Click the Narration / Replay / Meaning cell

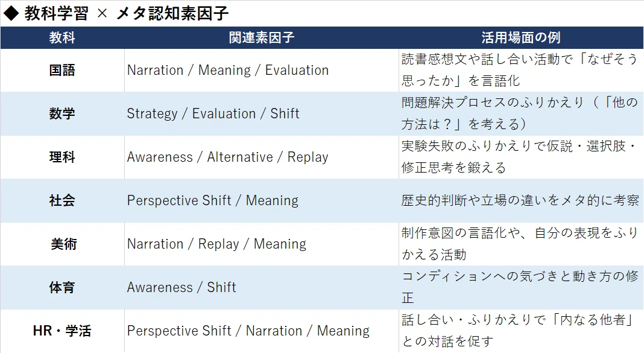coord(261,244)
